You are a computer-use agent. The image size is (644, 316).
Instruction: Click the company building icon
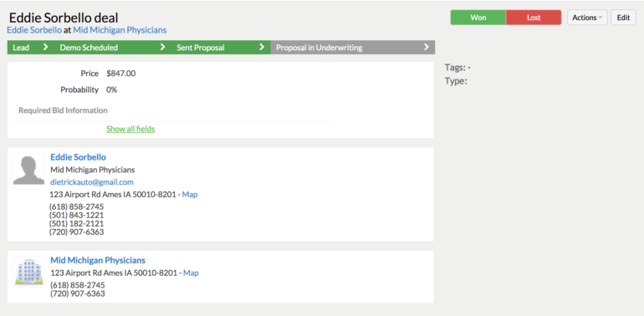click(28, 272)
